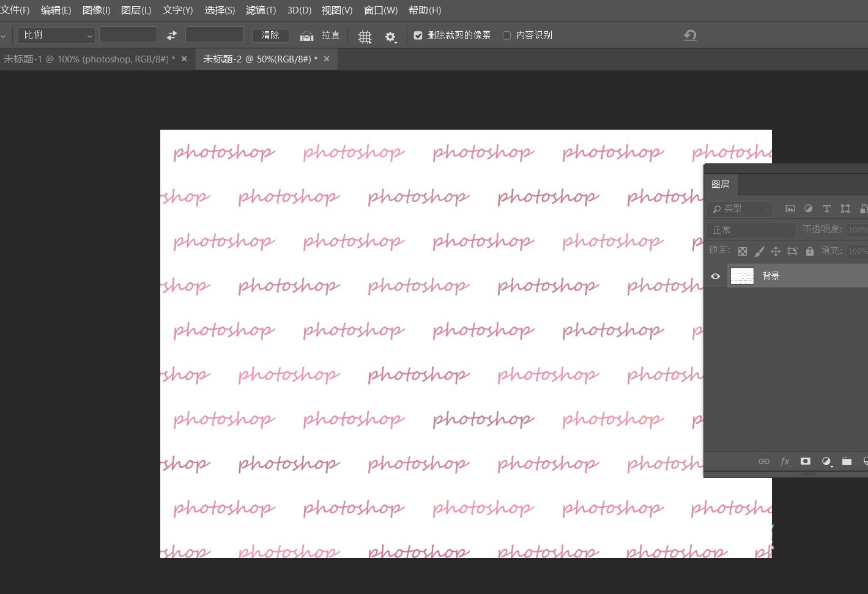The height and width of the screenshot is (594, 868).
Task: Open the 图像(I) menu
Action: (96, 10)
